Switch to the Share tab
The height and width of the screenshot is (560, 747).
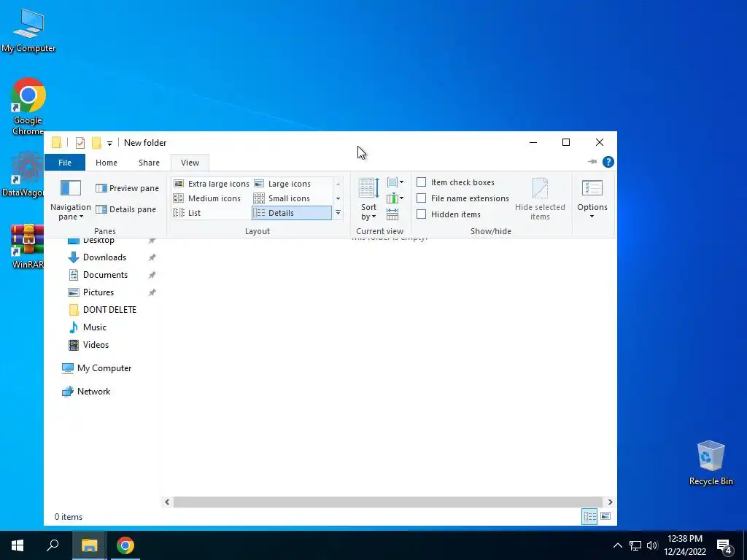149,163
